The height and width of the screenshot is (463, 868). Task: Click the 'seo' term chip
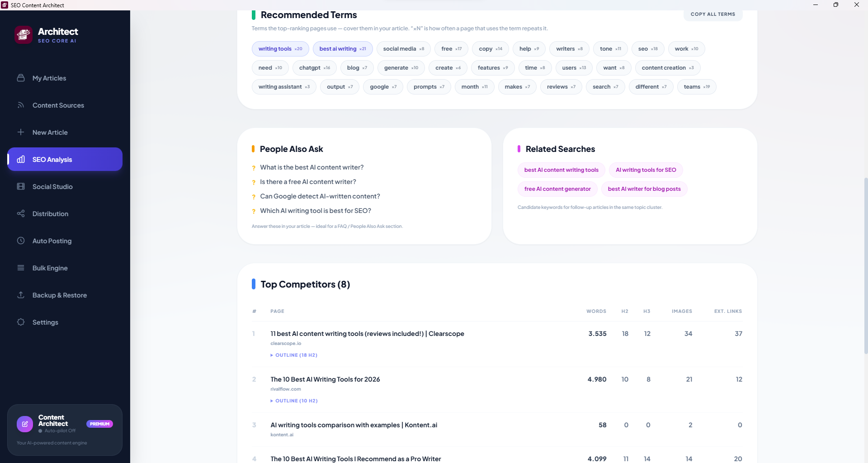[x=648, y=49]
